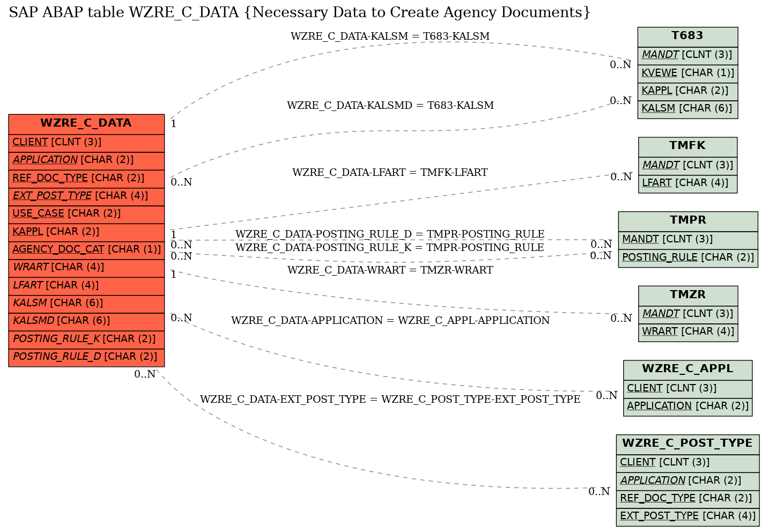The width and height of the screenshot is (768, 532).
Task: Select APPLICATION [CHAR (2)] in WZRE_C_APPL
Action: pyautogui.click(x=688, y=406)
